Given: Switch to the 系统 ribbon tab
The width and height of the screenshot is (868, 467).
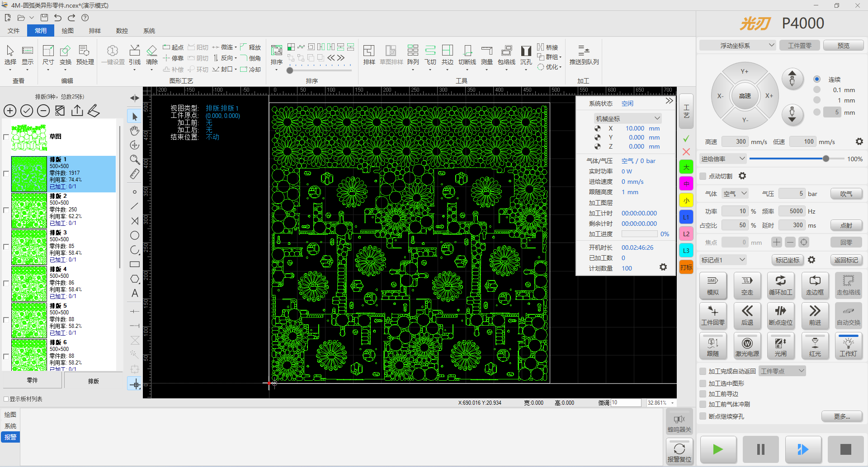Looking at the screenshot, I should coord(149,31).
